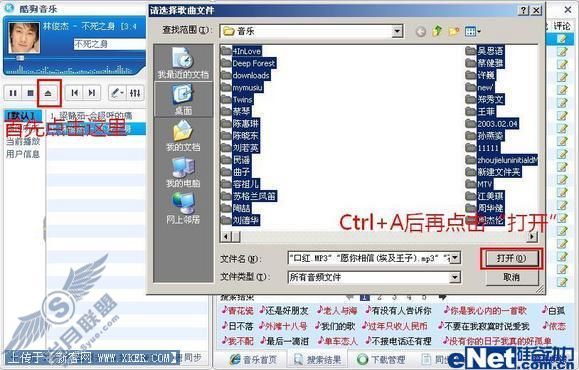
Task: Click the pause playback button
Action: click(13, 93)
